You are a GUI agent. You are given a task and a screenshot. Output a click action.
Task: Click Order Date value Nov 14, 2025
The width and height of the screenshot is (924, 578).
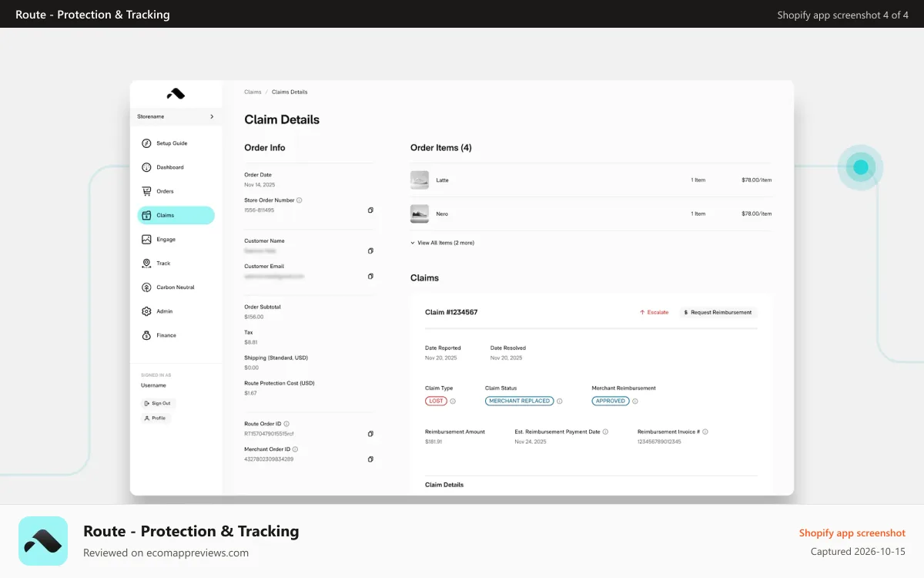(x=259, y=185)
